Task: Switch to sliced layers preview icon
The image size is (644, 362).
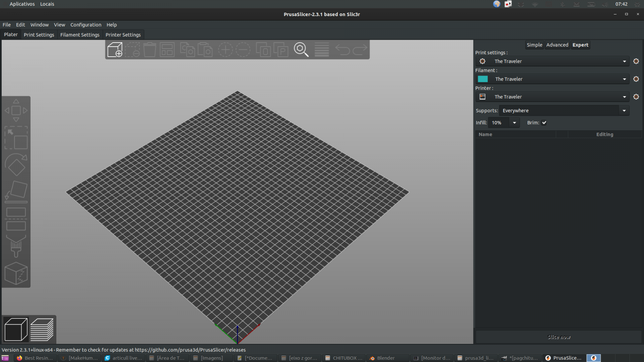Action: pyautogui.click(x=42, y=329)
